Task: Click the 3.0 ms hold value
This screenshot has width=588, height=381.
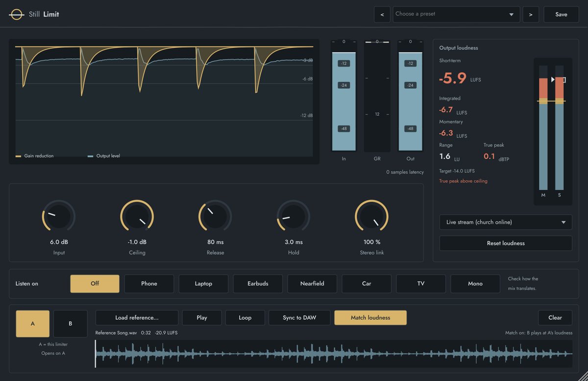Action: (x=294, y=242)
